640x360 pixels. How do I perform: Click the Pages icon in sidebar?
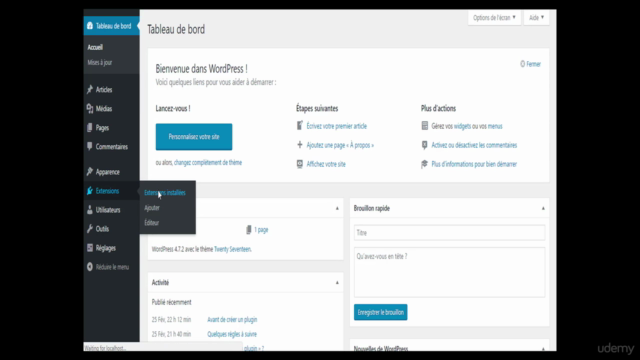point(90,127)
